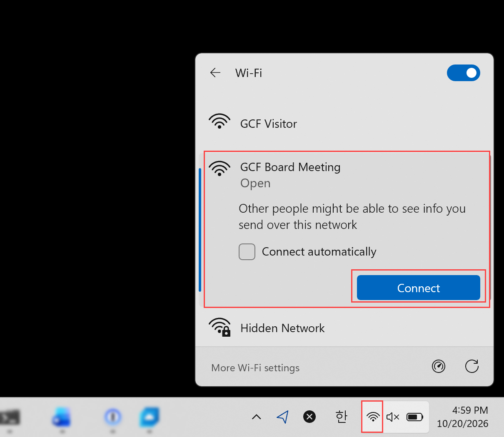Refresh the Wi-Fi network list
This screenshot has height=437, width=504.
click(472, 366)
